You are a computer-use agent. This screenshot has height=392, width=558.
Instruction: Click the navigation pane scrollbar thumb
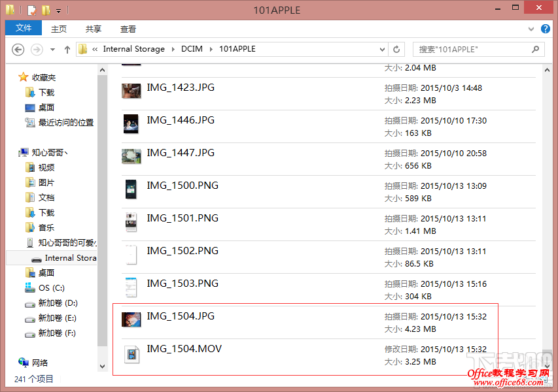(102, 210)
